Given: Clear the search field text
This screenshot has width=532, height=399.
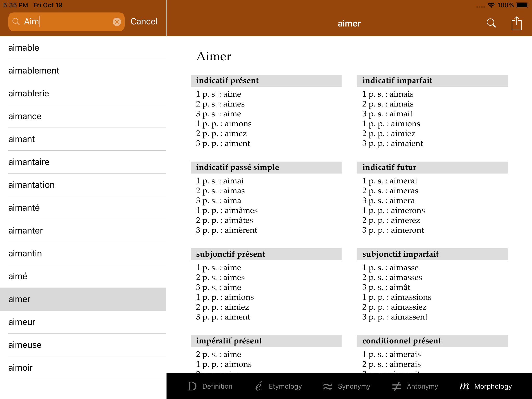Looking at the screenshot, I should point(117,22).
